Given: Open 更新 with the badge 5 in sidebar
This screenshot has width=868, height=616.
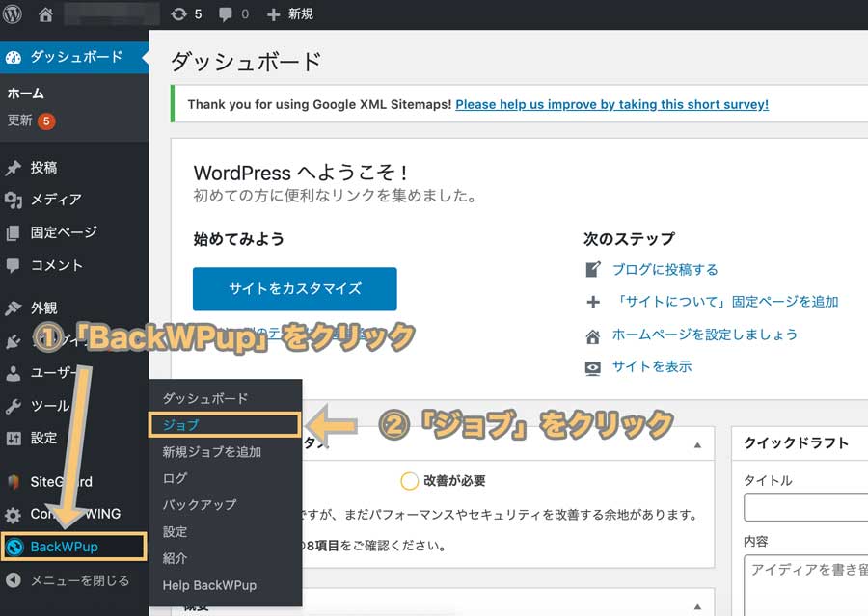Looking at the screenshot, I should [x=31, y=121].
